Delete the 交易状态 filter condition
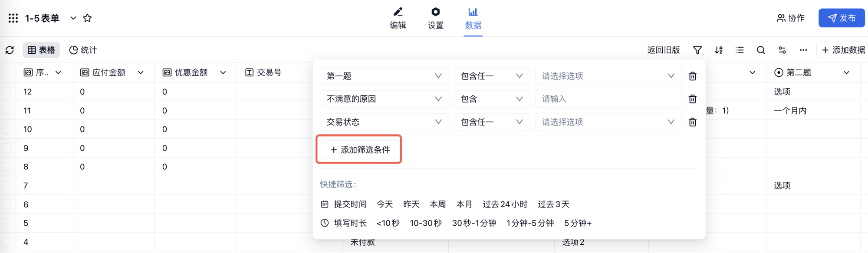Image resolution: width=868 pixels, height=253 pixels. (x=693, y=122)
